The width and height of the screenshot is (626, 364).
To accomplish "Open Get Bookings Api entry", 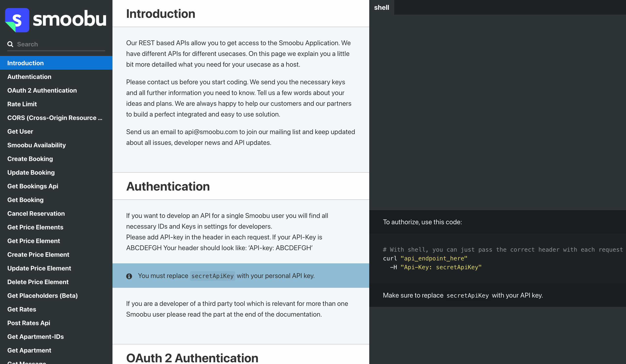I will click(x=56, y=186).
